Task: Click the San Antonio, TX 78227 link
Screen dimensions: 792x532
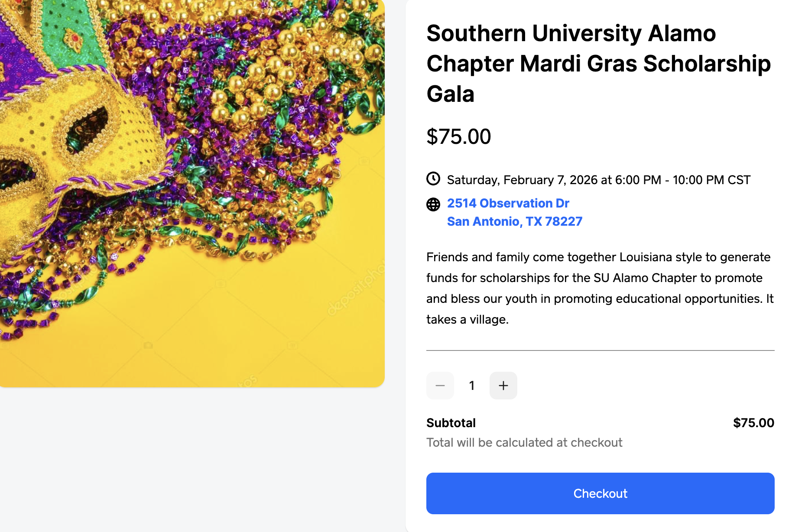Action: point(514,221)
